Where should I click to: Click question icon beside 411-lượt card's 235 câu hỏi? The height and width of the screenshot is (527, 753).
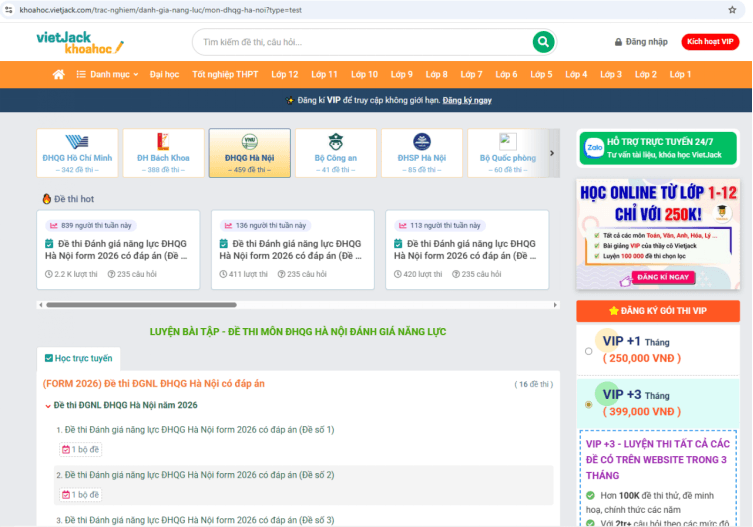tap(281, 274)
